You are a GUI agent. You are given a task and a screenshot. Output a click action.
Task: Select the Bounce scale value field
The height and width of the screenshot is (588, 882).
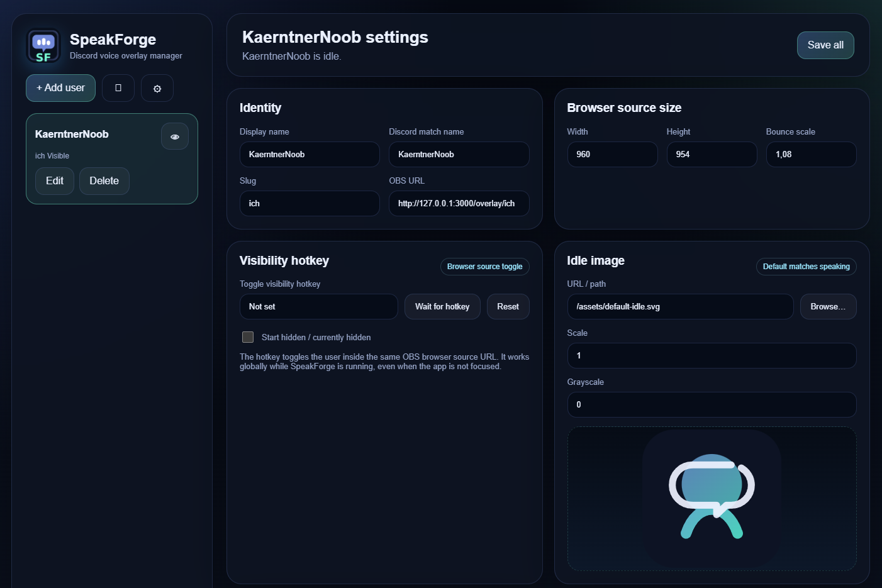coord(811,154)
